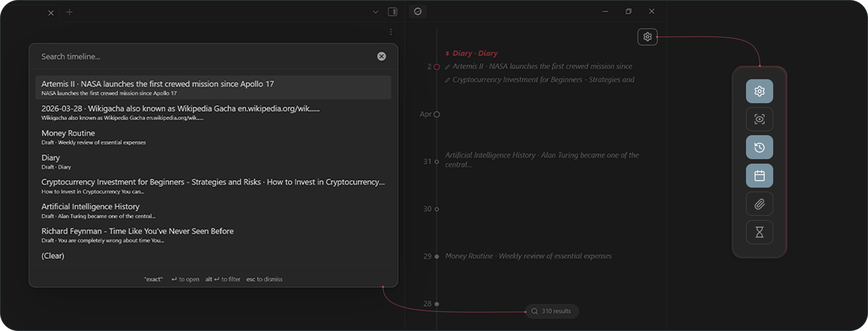Viewport: 868px width, 331px height.
Task: Click the paperclip attachments icon
Action: 759,204
